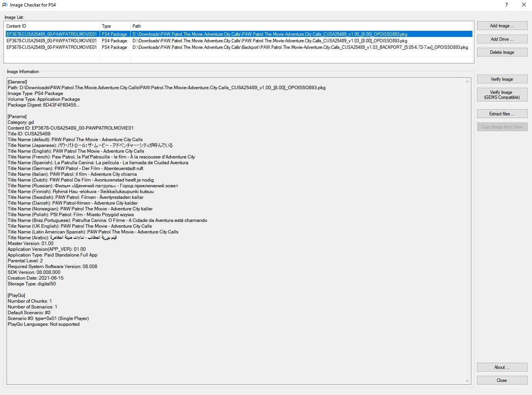Click Content ID cell of the v1.03 [8.00] row
Viewport: 532px width, 395px height.
[52, 41]
